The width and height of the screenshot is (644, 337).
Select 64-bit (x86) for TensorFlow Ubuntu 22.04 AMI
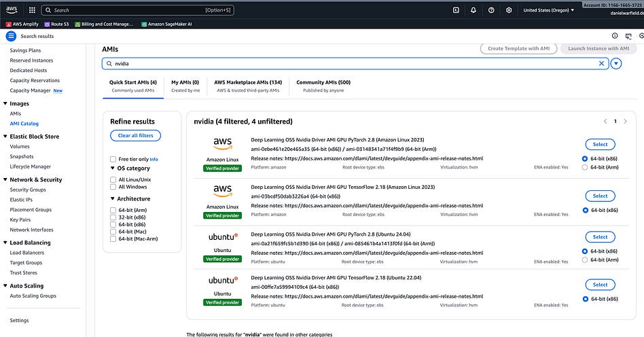pos(586,299)
